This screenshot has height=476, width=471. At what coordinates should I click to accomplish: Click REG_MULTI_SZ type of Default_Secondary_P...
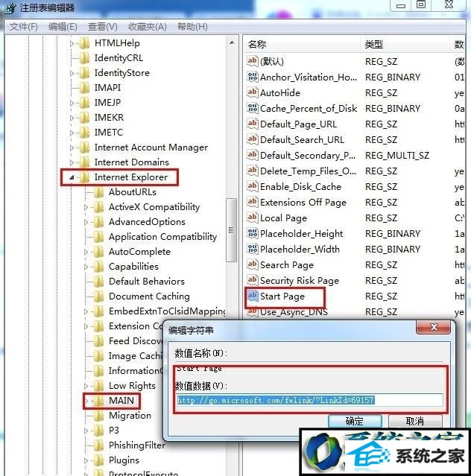[x=397, y=156]
